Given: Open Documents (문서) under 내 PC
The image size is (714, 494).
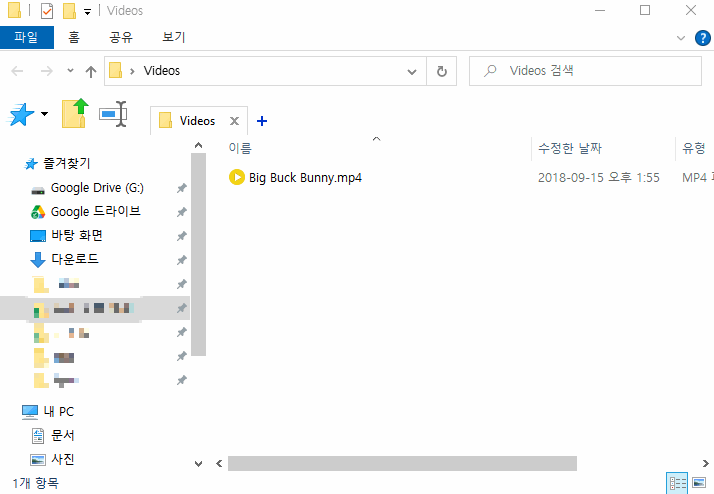Looking at the screenshot, I should [x=62, y=436].
